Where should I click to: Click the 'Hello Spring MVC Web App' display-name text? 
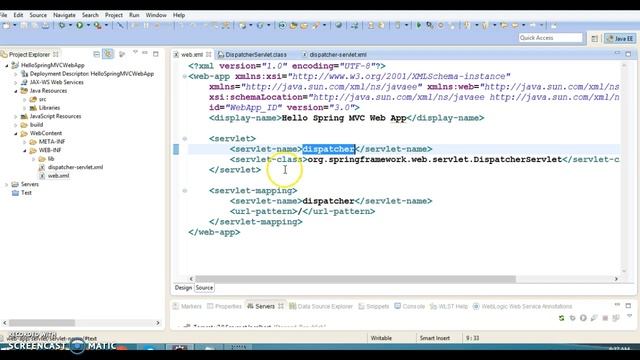[x=344, y=118]
